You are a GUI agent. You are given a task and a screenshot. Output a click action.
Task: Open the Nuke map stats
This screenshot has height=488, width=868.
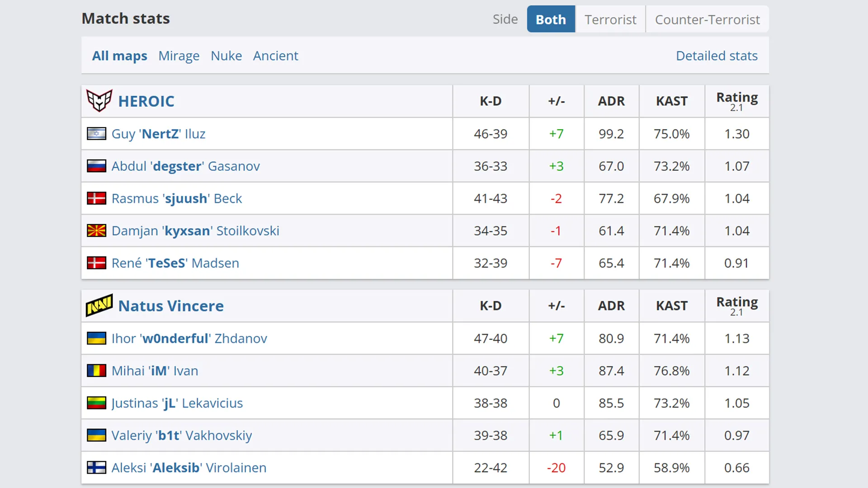(226, 56)
